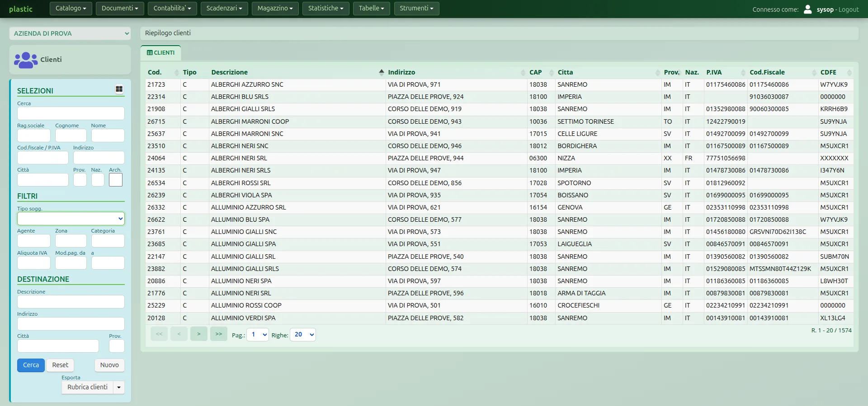
Task: Click ALLUMINIO AZZURRO SRL description
Action: [x=249, y=207]
